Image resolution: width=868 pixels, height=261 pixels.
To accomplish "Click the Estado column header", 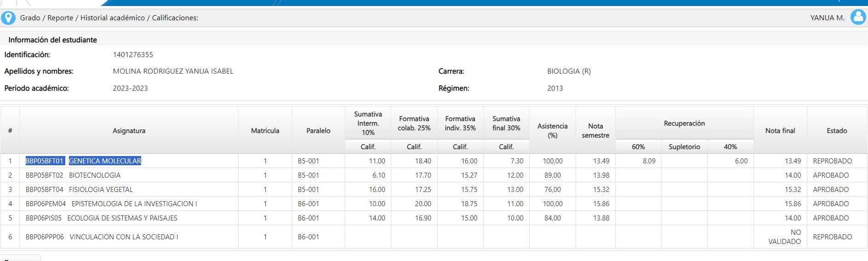I will [837, 130].
